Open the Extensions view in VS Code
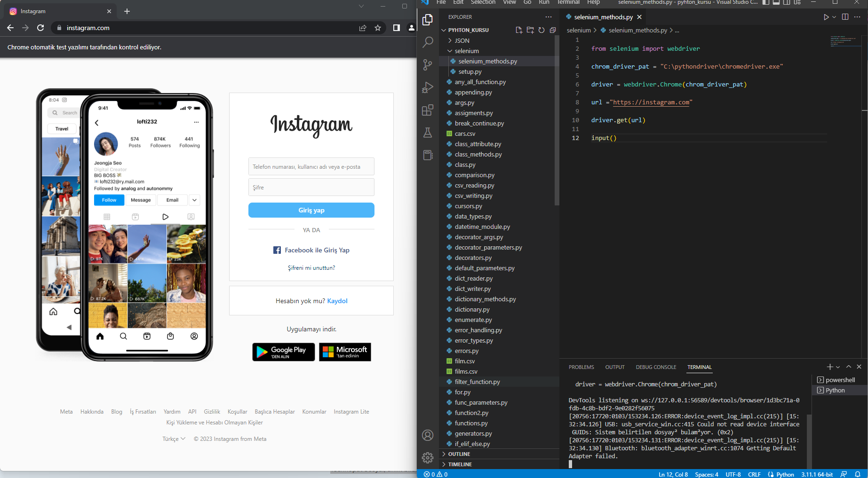The image size is (868, 478). [428, 110]
